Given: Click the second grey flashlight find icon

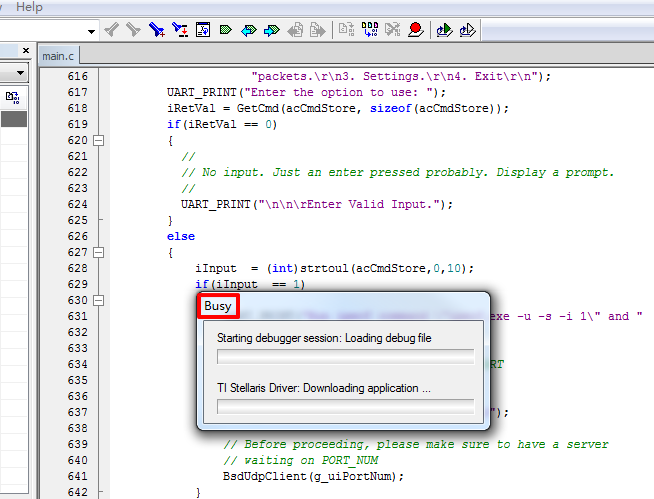Looking at the screenshot, I should pyautogui.click(x=133, y=30).
